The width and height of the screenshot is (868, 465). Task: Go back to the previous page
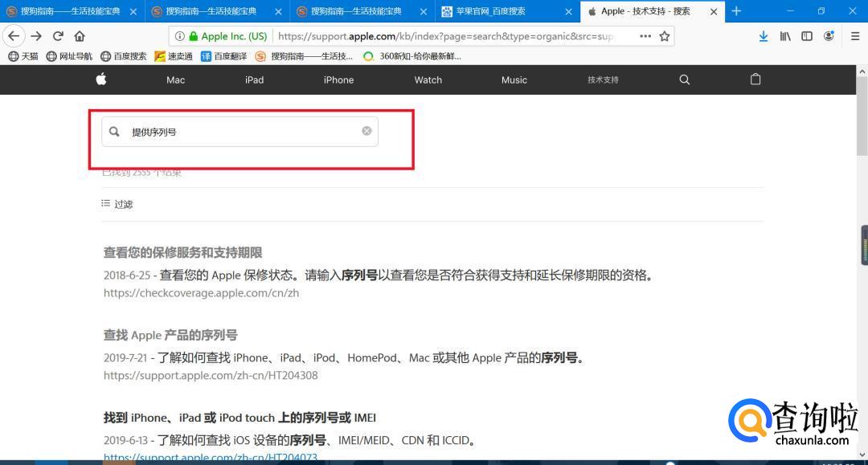coord(14,36)
